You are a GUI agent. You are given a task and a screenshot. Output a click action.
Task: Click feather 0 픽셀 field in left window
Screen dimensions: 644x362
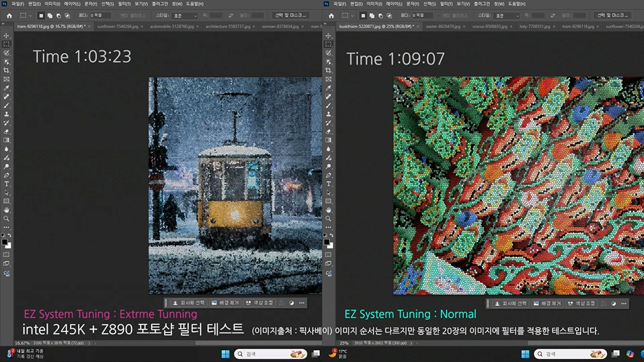coord(100,16)
